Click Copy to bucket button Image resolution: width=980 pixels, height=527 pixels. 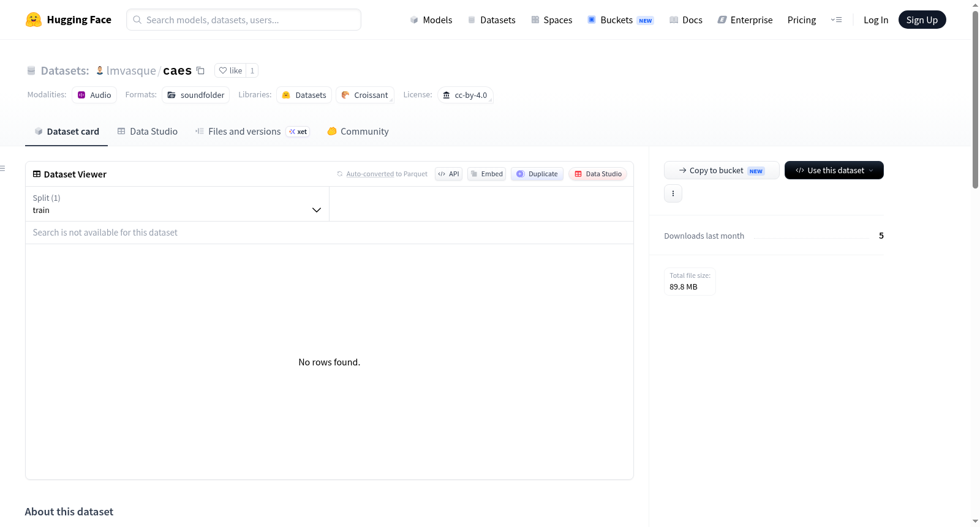click(722, 170)
